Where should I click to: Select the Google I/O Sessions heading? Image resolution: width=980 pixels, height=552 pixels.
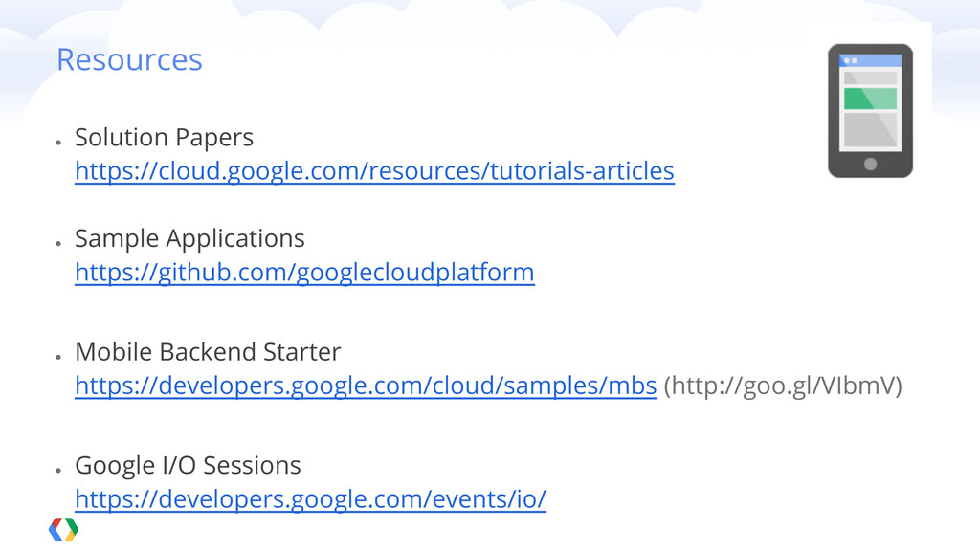188,466
